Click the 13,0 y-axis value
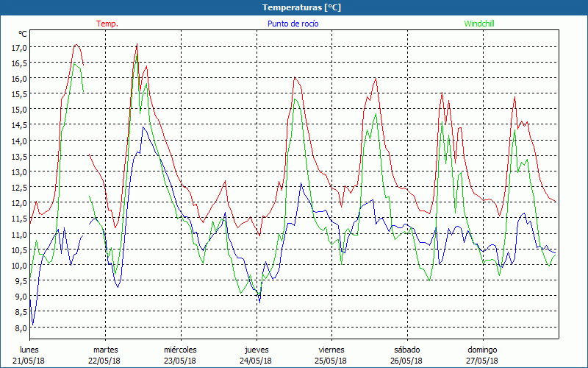The image size is (588, 368). (19, 172)
